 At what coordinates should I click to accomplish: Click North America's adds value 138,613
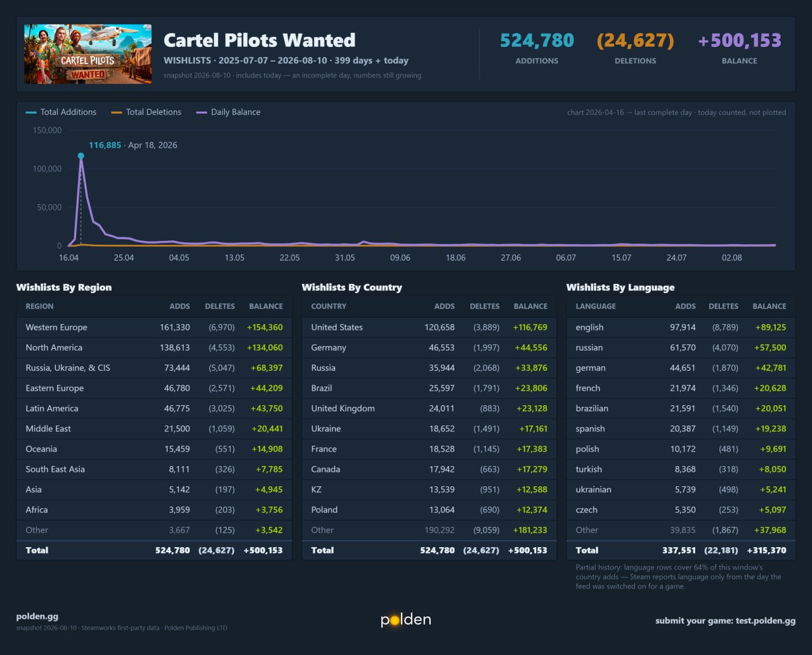point(174,347)
